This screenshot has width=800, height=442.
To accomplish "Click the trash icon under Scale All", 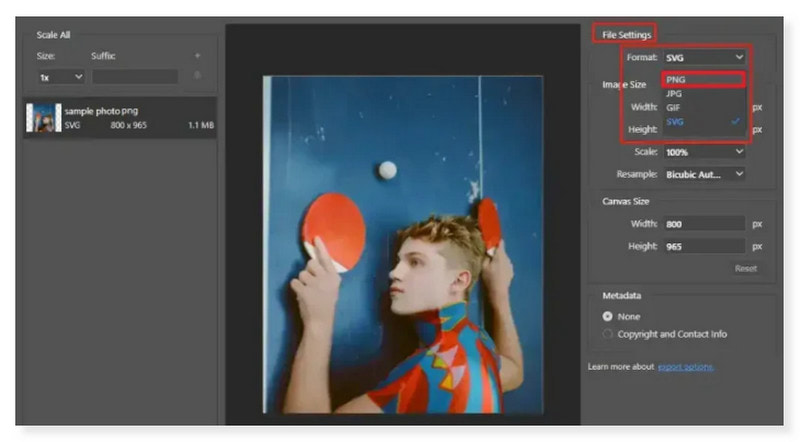I will coord(197,76).
